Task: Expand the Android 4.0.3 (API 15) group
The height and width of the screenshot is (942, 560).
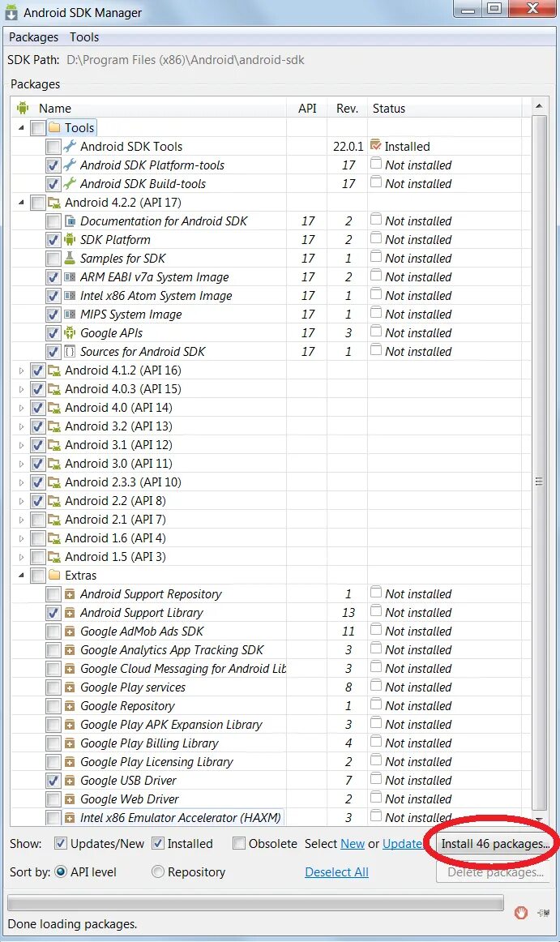Action: coord(22,389)
